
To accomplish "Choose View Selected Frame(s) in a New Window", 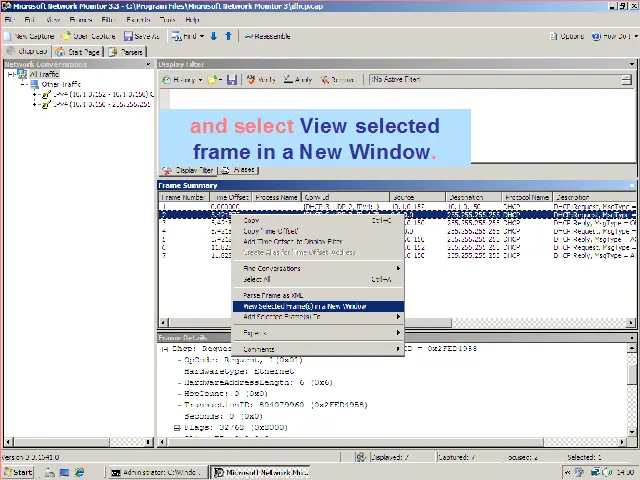I will coord(318,306).
